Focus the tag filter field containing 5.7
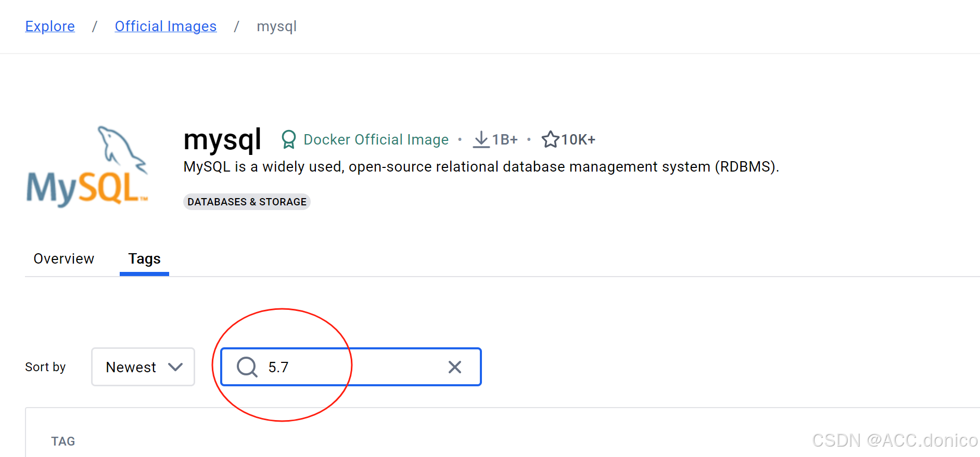Viewport: 980px width, 457px height. click(x=351, y=367)
